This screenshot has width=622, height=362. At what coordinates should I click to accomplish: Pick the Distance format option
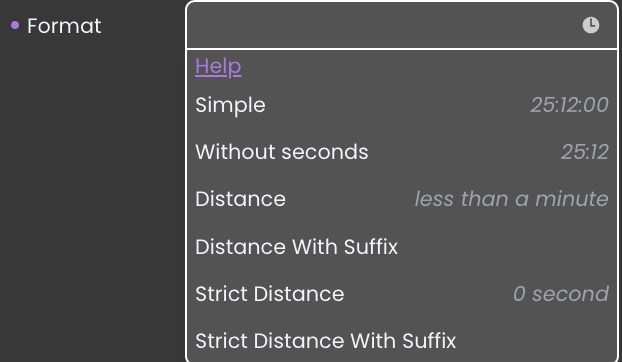tap(402, 199)
